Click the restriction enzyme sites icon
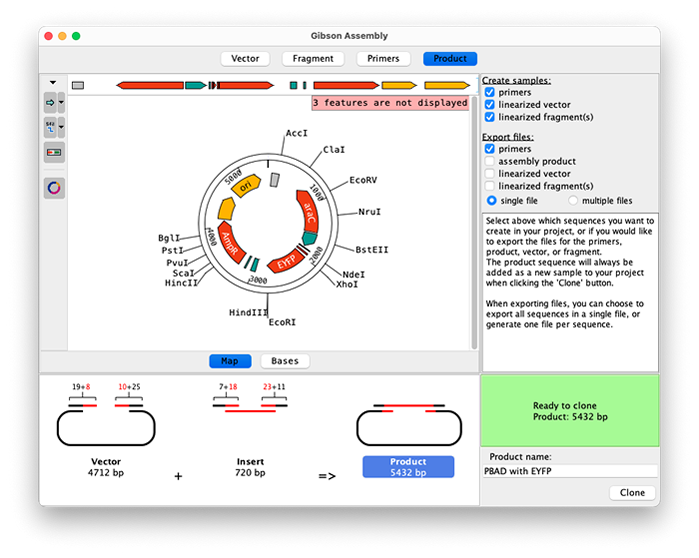The width and height of the screenshot is (699, 558). [x=51, y=127]
